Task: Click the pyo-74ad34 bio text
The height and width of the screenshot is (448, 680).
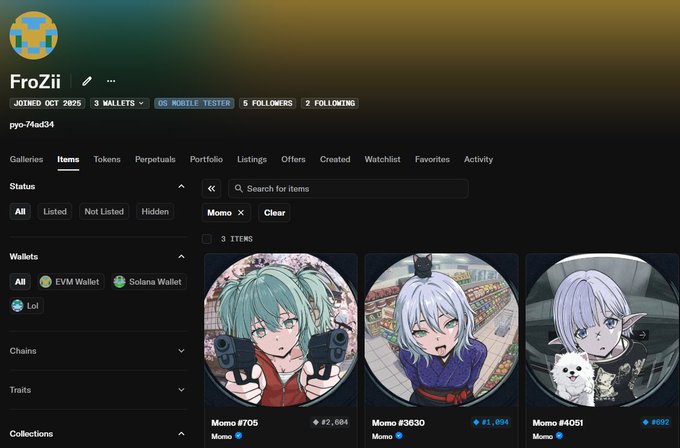Action: point(32,124)
